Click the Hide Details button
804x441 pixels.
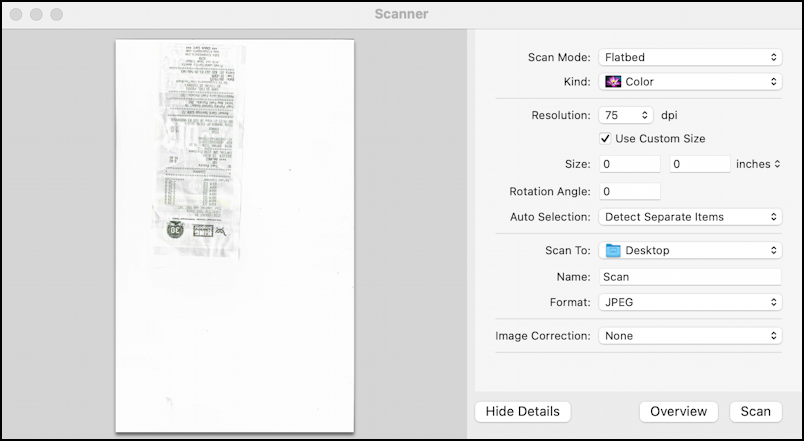tap(522, 411)
